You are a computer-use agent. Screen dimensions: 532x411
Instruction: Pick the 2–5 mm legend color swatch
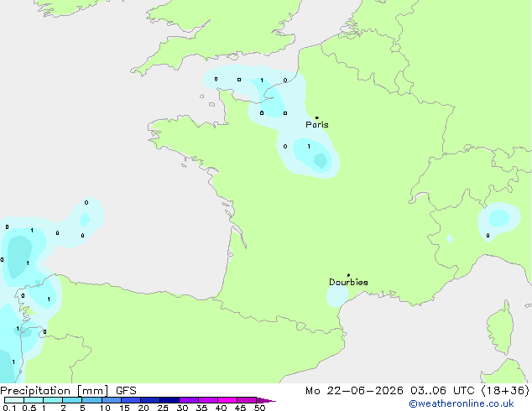tap(72, 400)
